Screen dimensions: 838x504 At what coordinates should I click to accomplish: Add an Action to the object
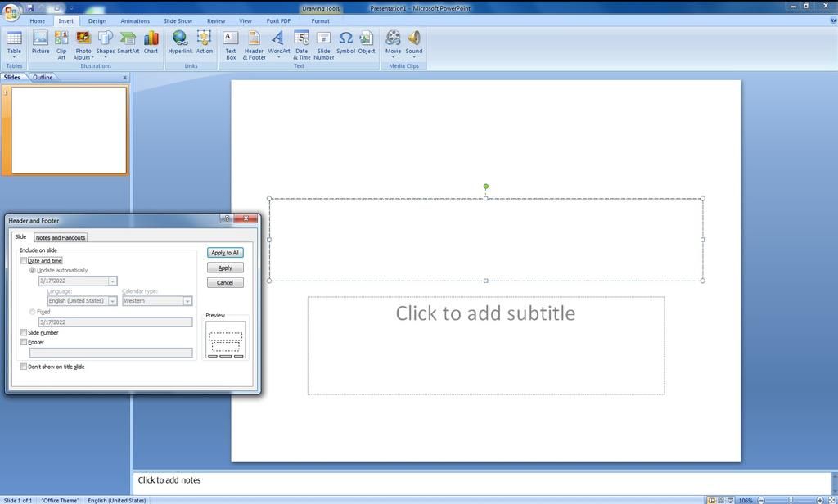click(x=204, y=43)
